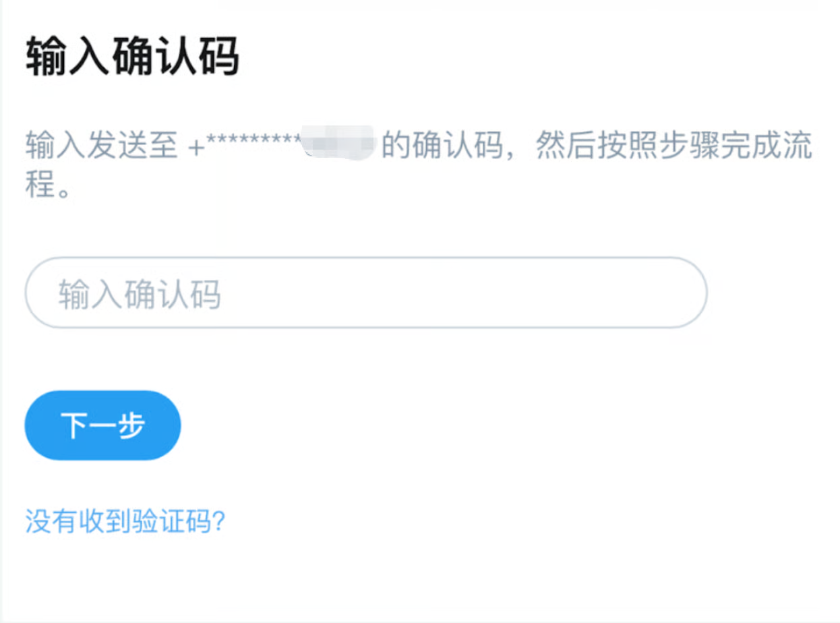
Task: Request help via didn't receive code link
Action: click(x=125, y=521)
